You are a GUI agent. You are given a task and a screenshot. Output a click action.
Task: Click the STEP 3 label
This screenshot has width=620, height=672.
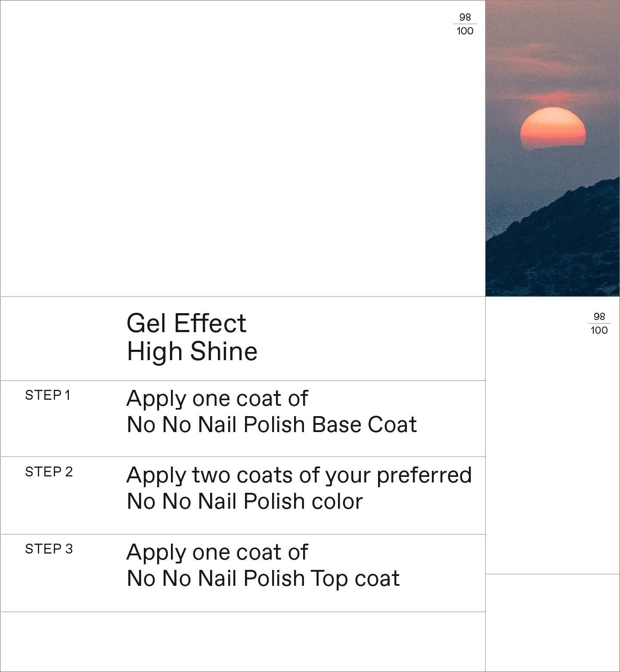click(49, 549)
